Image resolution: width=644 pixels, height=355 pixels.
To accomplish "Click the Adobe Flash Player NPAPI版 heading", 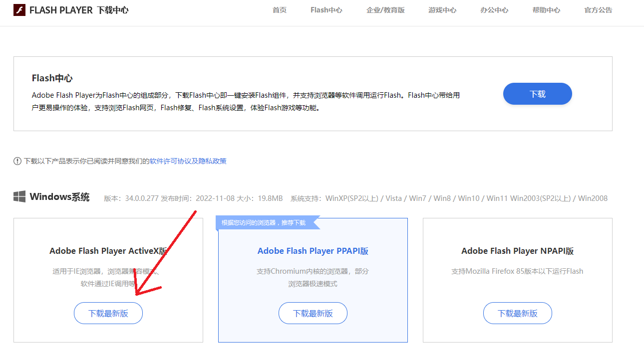I will (518, 251).
